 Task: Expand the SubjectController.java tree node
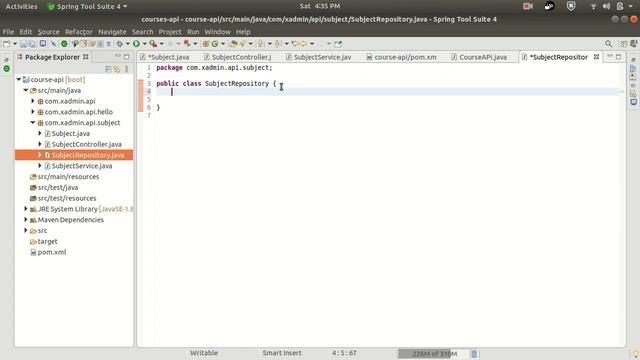pos(40,144)
